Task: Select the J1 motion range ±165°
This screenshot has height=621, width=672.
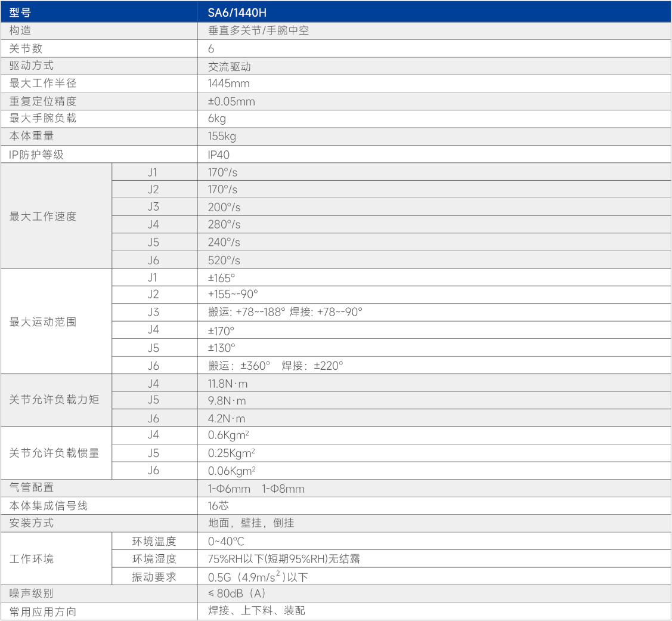Action: (221, 277)
